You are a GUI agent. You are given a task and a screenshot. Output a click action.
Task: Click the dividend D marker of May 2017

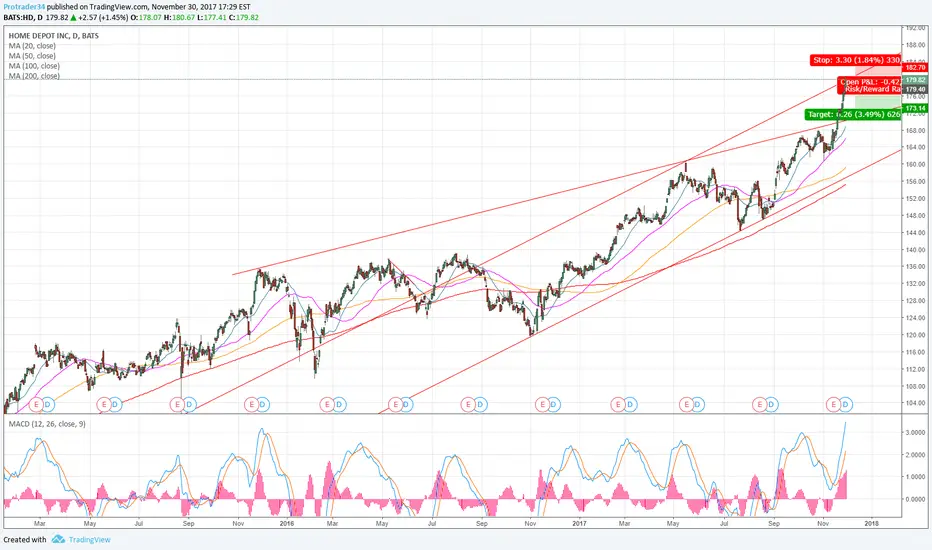[698, 405]
